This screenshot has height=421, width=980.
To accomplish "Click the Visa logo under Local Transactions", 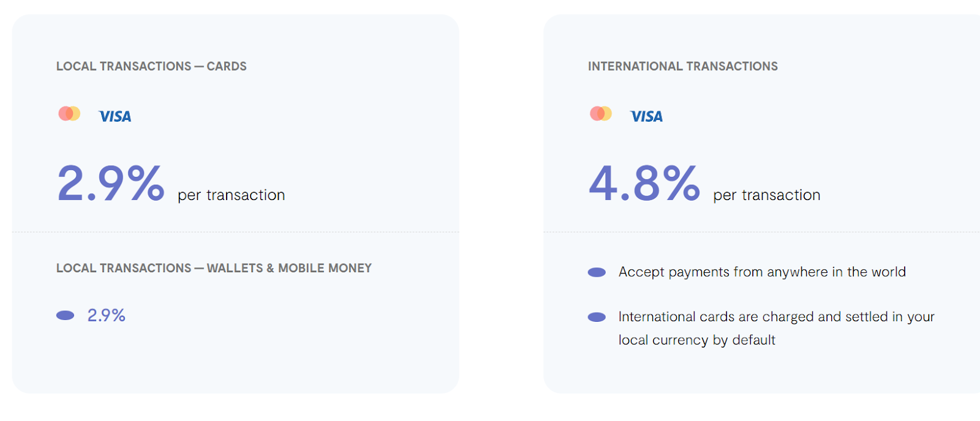I will (115, 116).
